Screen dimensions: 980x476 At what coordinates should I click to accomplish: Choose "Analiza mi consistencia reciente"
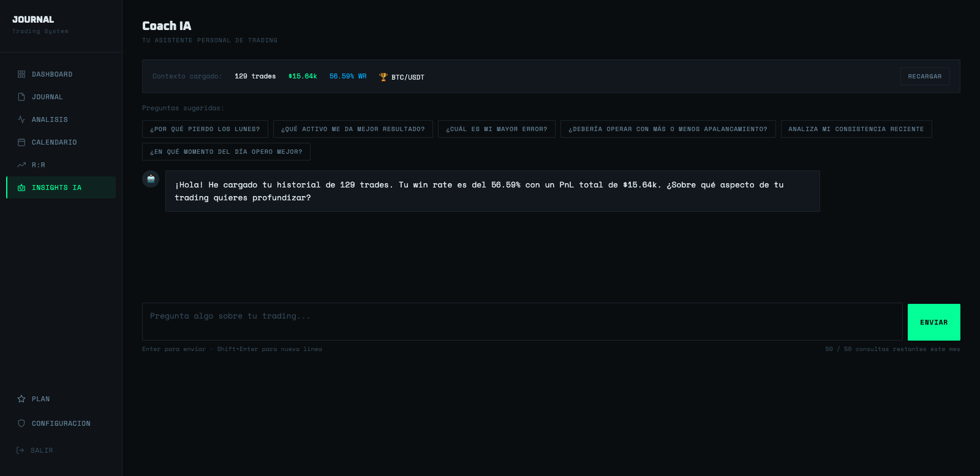856,129
